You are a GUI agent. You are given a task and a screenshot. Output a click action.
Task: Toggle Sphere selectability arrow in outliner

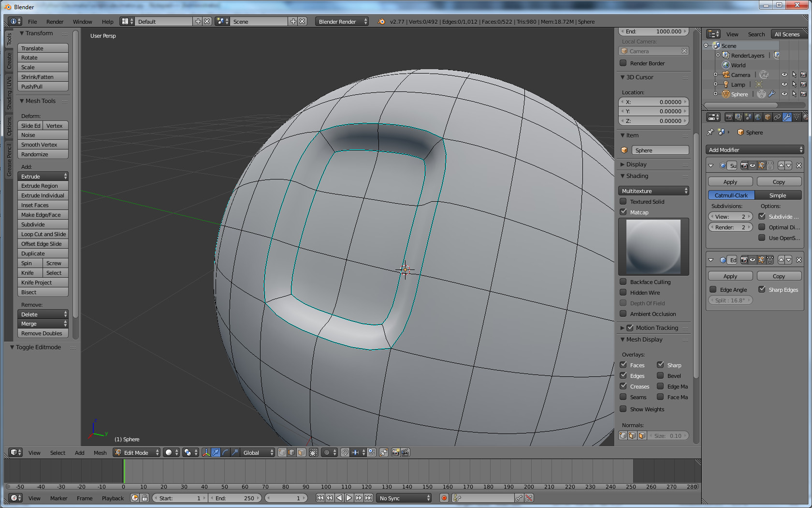pyautogui.click(x=794, y=94)
